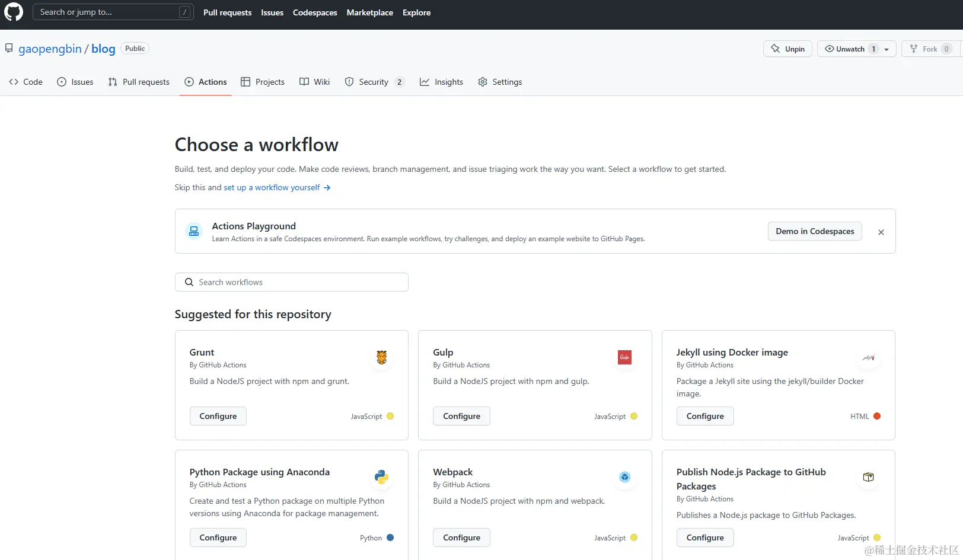
Task: Configure the Python Package using Anaconda workflow
Action: click(x=218, y=537)
